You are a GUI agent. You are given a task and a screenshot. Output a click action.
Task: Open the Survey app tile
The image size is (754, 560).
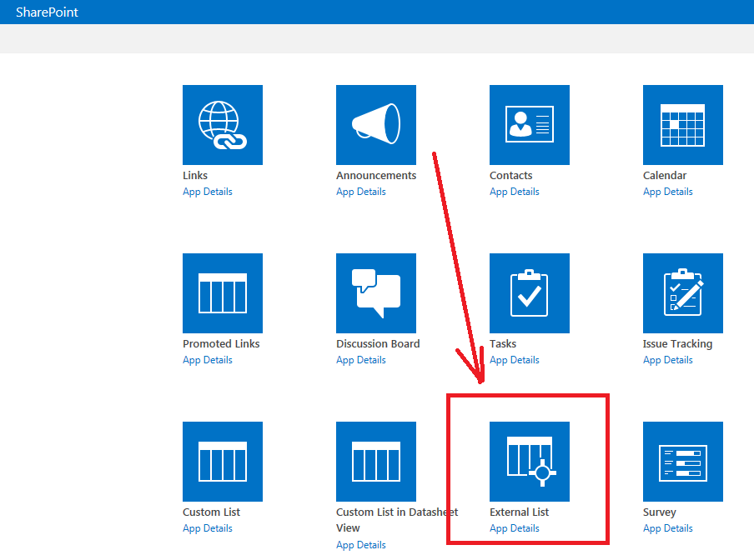click(x=682, y=462)
